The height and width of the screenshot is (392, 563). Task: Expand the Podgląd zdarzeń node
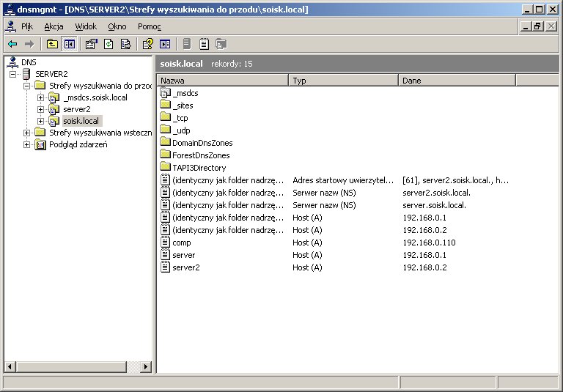tap(26, 144)
